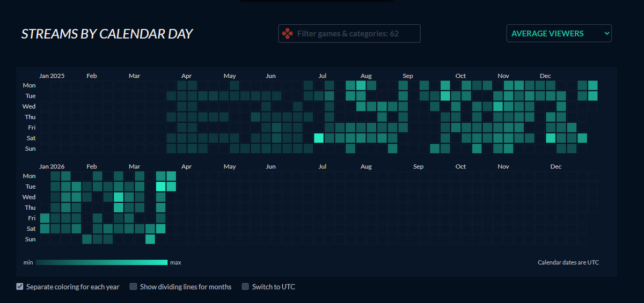Viewport: 644px width, 303px height.
Task: Select the brightest Tuesday cell of March 2026
Action: [161, 186]
